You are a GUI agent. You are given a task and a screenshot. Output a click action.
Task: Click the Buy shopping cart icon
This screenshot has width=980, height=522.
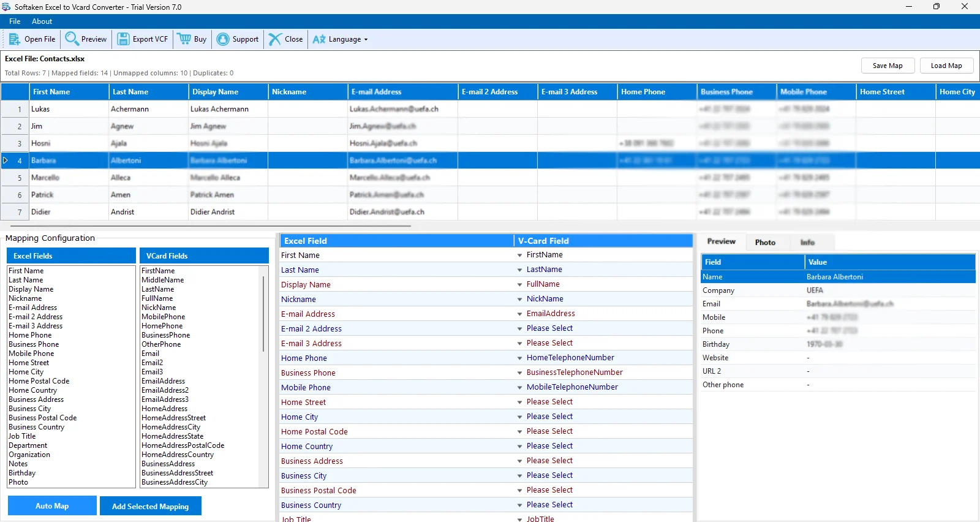(184, 39)
